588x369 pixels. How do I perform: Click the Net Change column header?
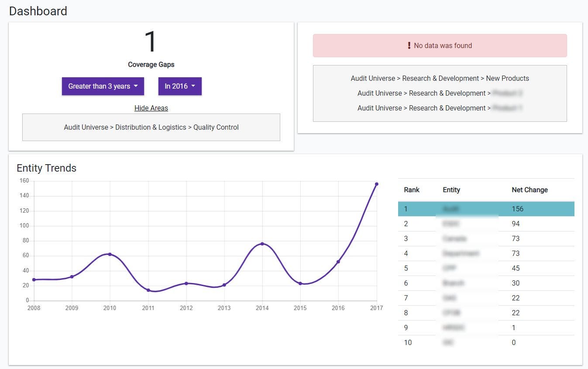tap(529, 190)
